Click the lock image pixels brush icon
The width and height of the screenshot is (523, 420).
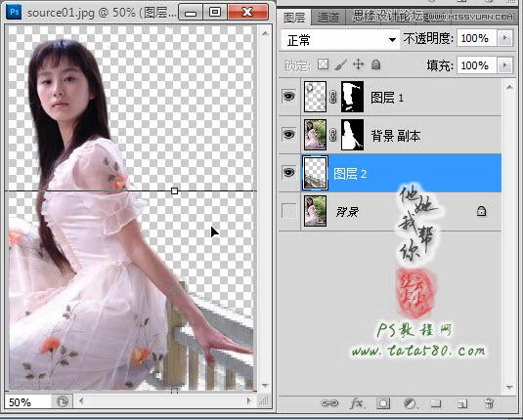[340, 64]
